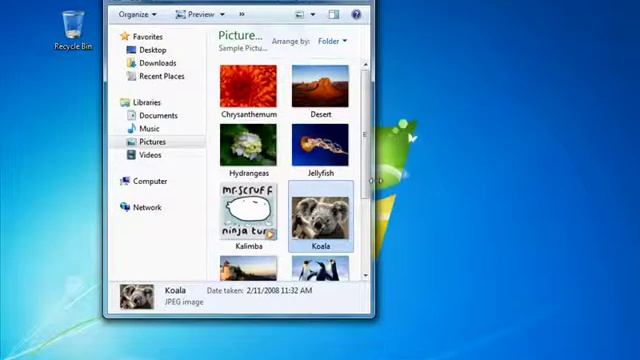Click the scroll down arrow
The height and width of the screenshot is (360, 640).
pyautogui.click(x=365, y=276)
